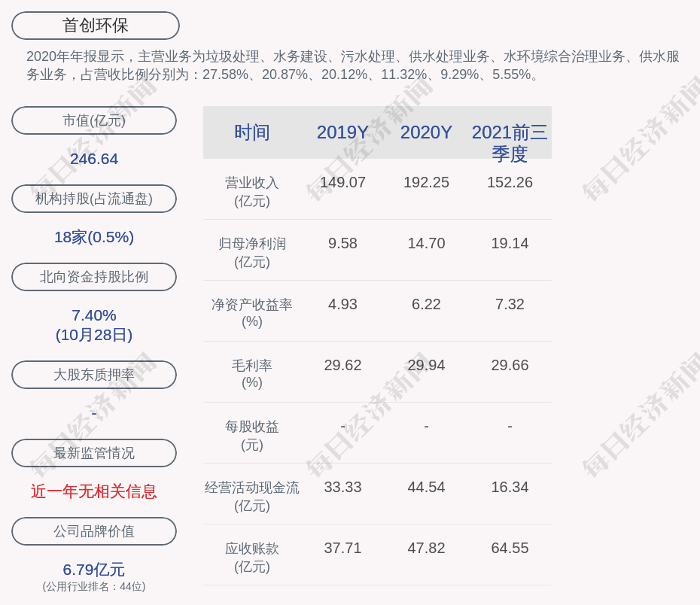This screenshot has height=605, width=700.
Task: Click the 7.40% northbound holding value
Action: pos(94,315)
